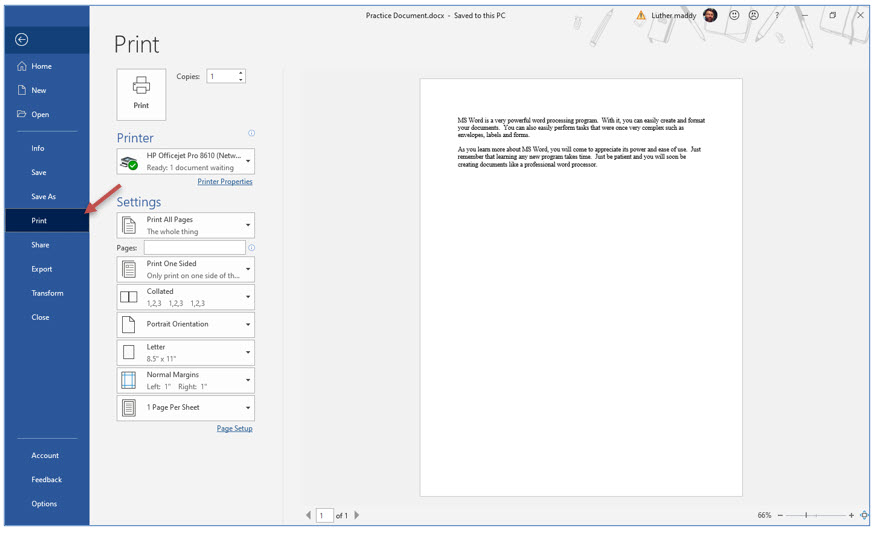Increase copies with the up spinner
Viewport: 880px width, 534px height.
[x=242, y=73]
